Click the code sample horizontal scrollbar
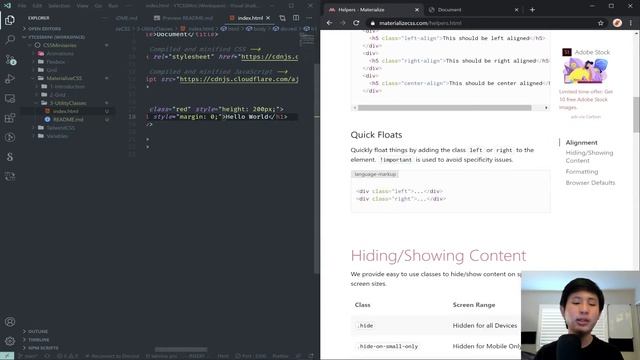The width and height of the screenshot is (640, 360). pos(444,108)
